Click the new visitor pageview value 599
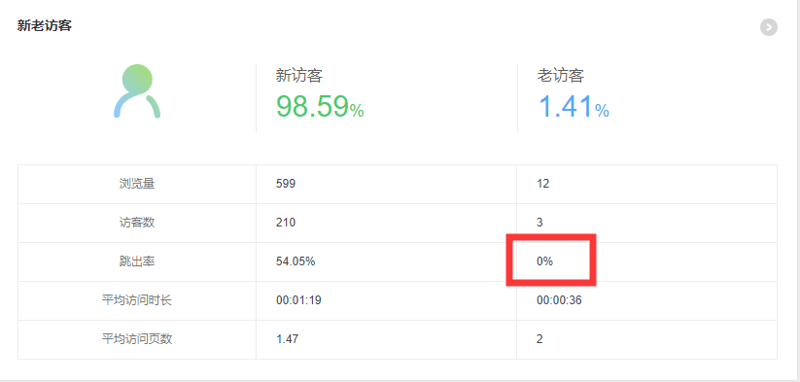The image size is (800, 382). click(x=286, y=184)
